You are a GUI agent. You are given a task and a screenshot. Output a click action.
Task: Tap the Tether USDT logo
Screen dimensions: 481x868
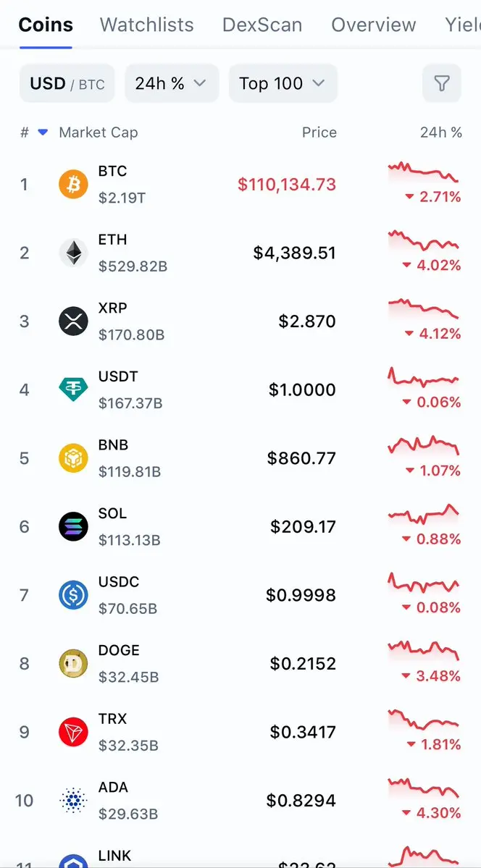73,389
